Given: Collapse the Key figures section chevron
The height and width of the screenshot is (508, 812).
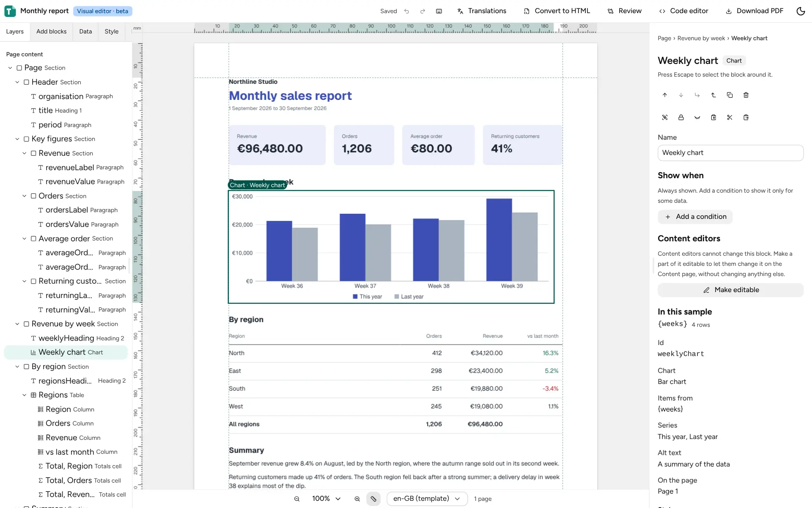Looking at the screenshot, I should [x=17, y=139].
